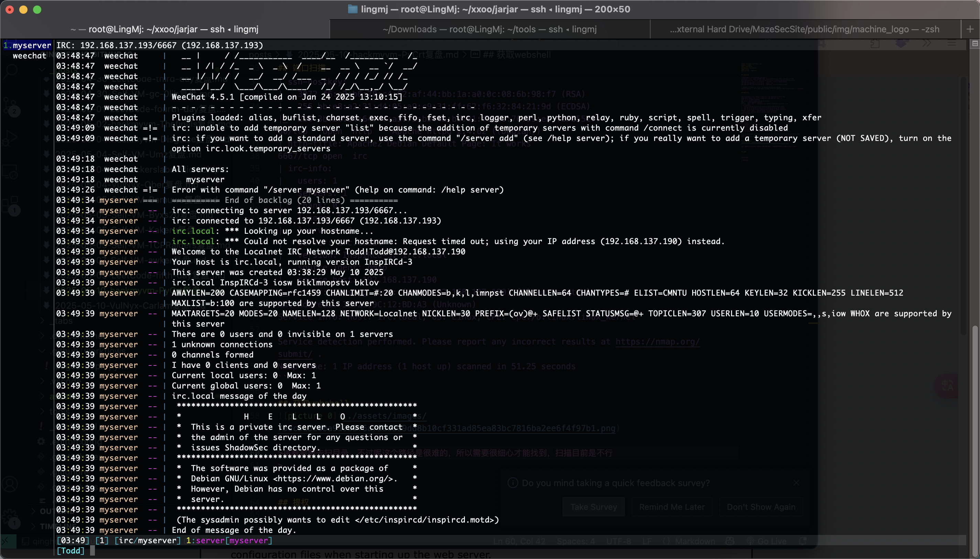Zoom the terminal using green button
Image resolution: width=980 pixels, height=559 pixels.
37,10
